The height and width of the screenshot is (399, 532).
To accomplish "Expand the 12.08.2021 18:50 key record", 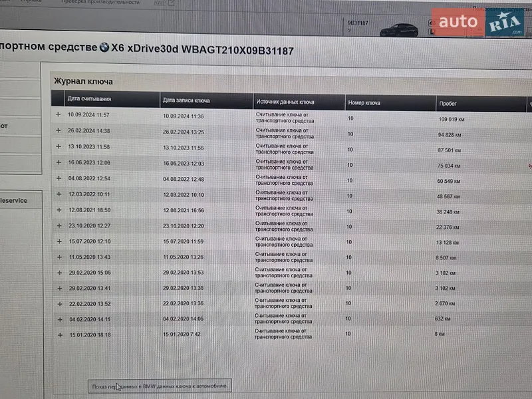I will [x=59, y=210].
